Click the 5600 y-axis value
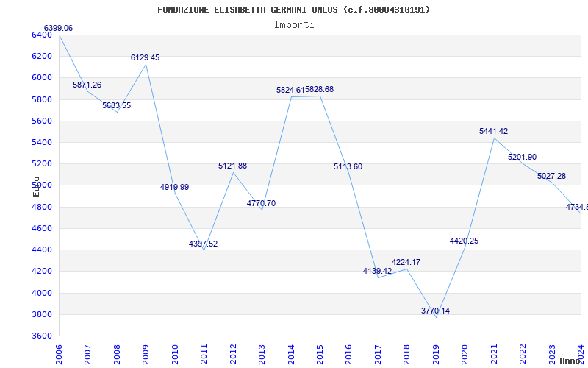The width and height of the screenshot is (588, 368). 42,121
